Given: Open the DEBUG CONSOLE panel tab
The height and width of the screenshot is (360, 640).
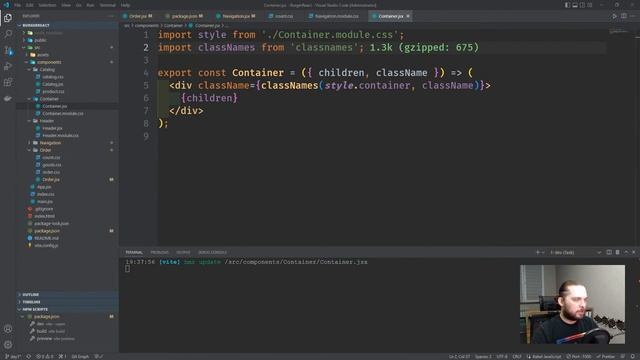Looking at the screenshot, I should [x=212, y=252].
